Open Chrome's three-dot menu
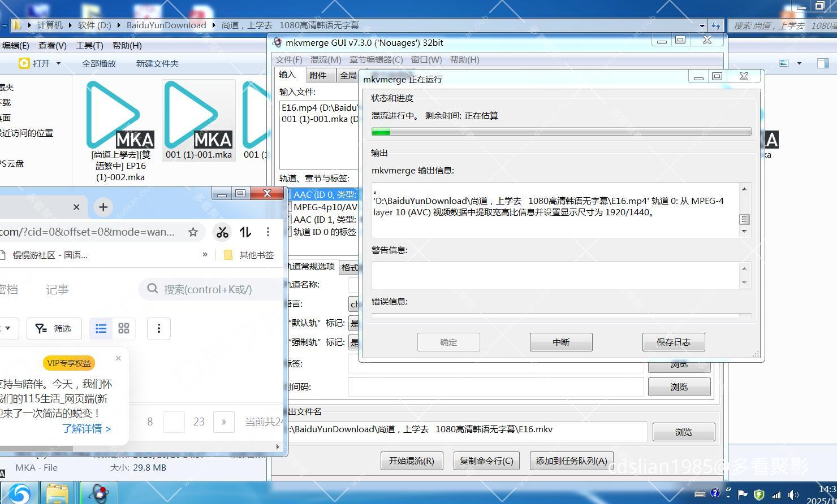 (268, 232)
